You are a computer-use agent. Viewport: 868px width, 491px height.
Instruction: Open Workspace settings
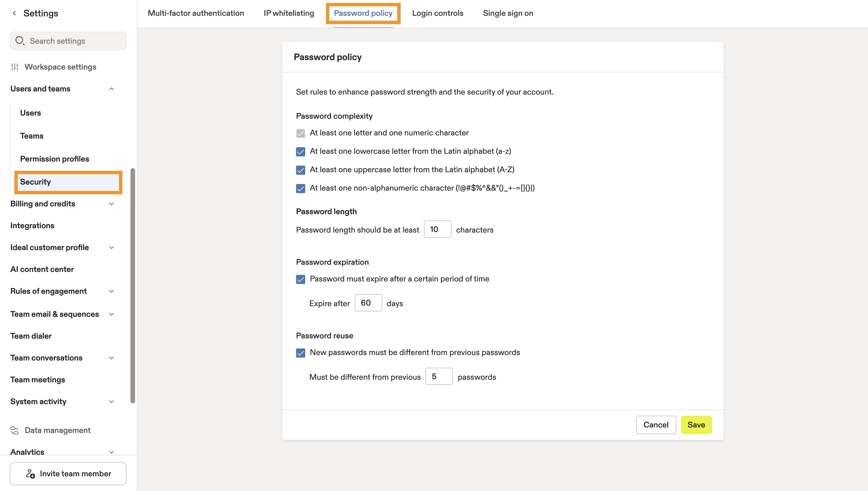pos(60,67)
